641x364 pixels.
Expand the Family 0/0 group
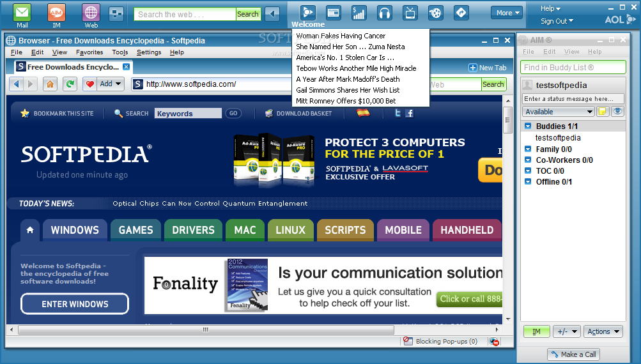tap(528, 149)
